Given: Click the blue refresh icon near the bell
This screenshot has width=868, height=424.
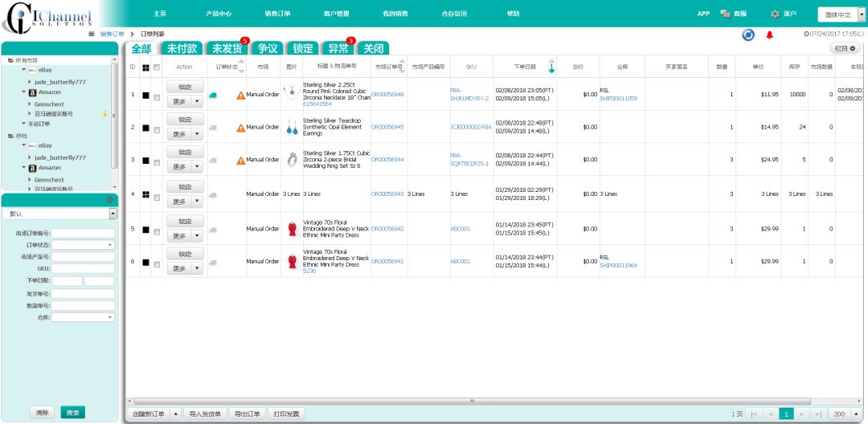Looking at the screenshot, I should coord(748,35).
